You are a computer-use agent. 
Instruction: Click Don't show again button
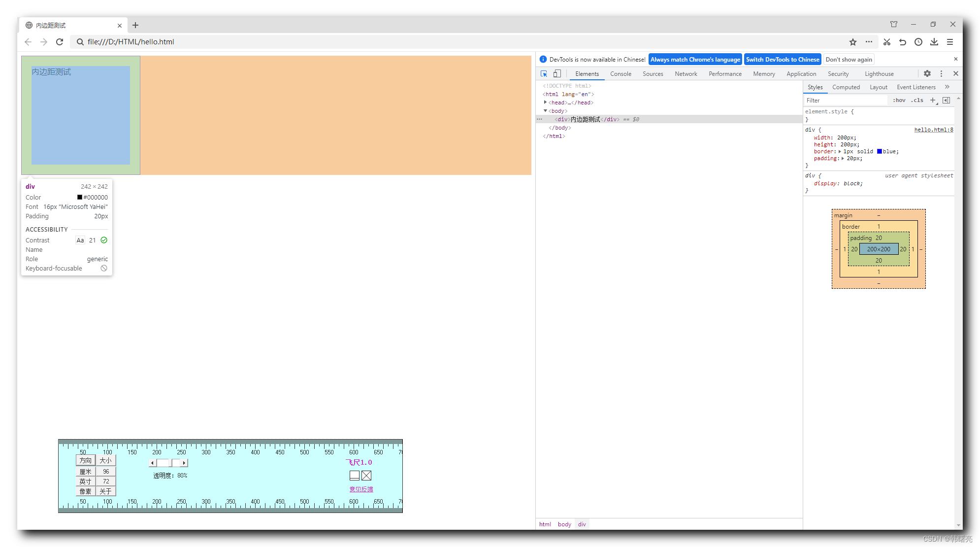coord(849,60)
